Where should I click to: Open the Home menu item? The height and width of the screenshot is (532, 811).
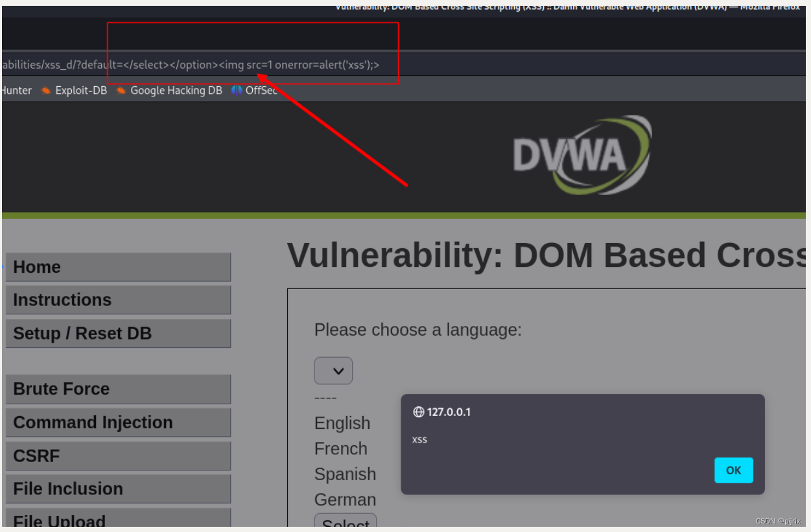coord(118,267)
